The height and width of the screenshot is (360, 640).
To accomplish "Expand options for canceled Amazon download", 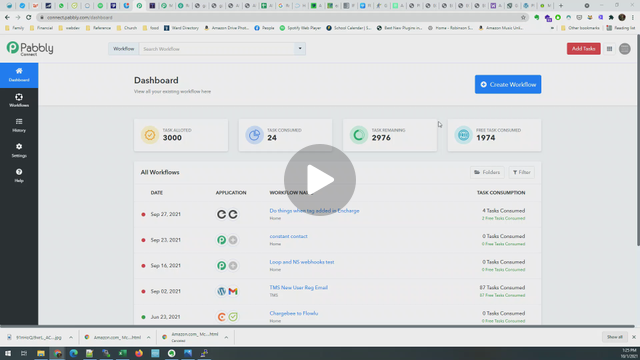I will point(226,338).
